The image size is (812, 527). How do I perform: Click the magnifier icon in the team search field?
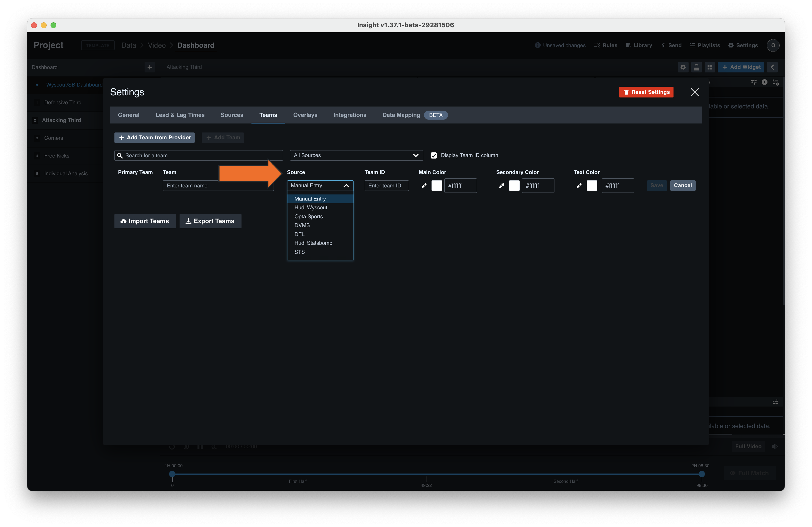[120, 156]
